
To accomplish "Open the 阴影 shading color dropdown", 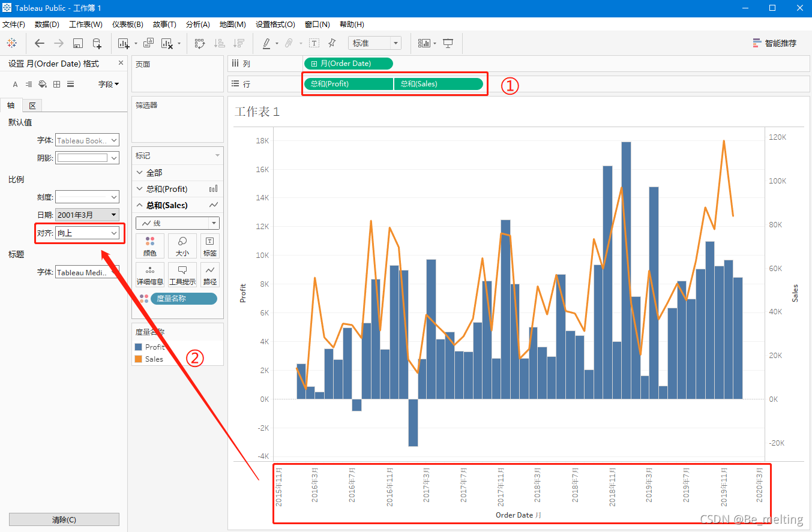I will pyautogui.click(x=87, y=158).
